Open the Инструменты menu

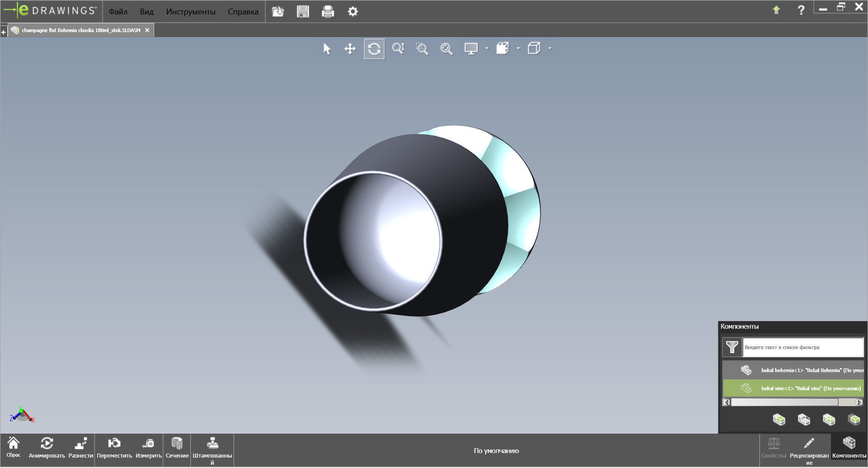tap(190, 12)
